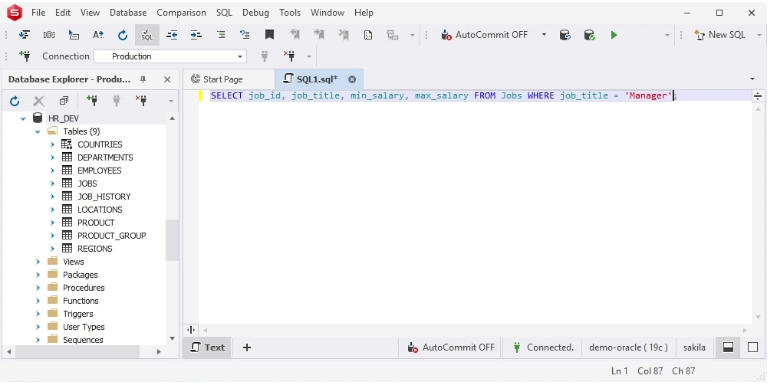The height and width of the screenshot is (384, 768).
Task: Click the Database Explorer vertical scrollbar
Action: click(172, 240)
